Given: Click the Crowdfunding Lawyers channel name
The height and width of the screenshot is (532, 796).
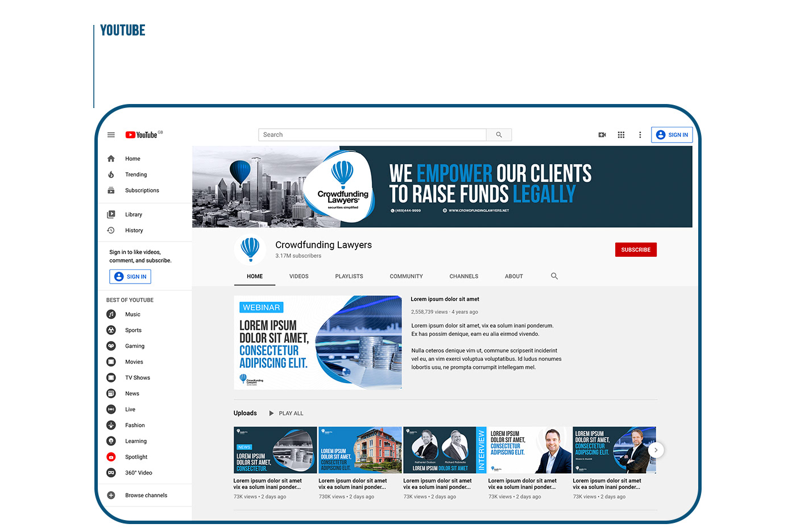Looking at the screenshot, I should (324, 245).
